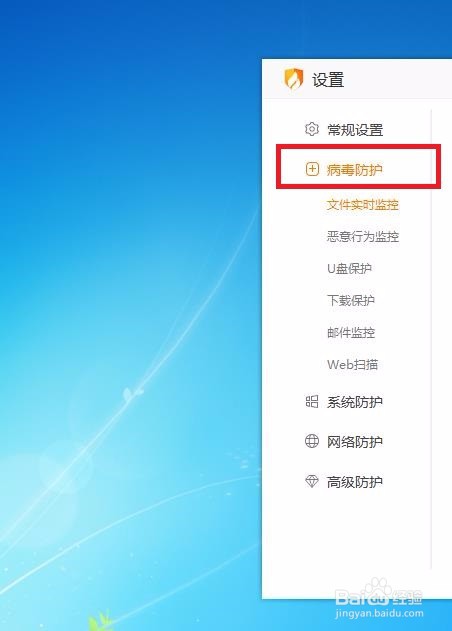Click the globe icon beside 网络防护
This screenshot has height=631, width=452.
(312, 441)
